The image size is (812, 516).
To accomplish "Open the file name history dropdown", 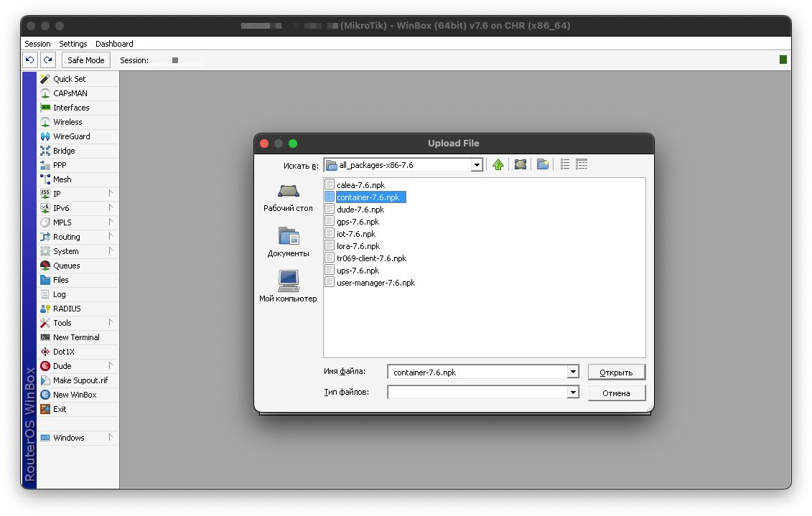I will 573,371.
